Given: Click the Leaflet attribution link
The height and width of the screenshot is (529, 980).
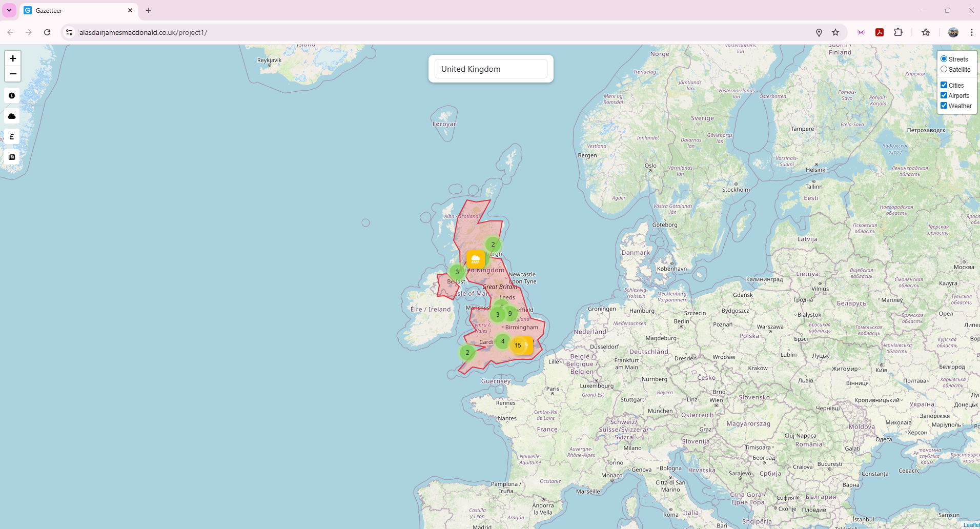Looking at the screenshot, I should coord(971,525).
